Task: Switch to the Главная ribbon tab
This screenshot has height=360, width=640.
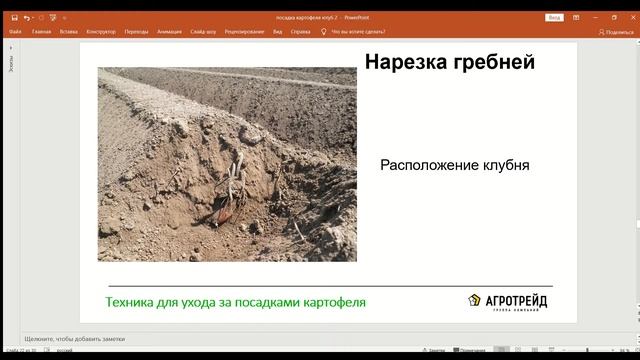Action: coord(42,32)
